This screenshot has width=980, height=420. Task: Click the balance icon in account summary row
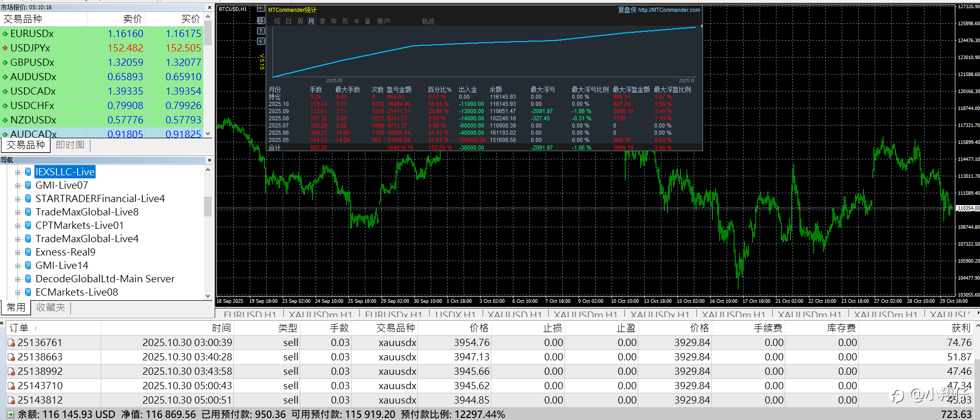[x=11, y=414]
